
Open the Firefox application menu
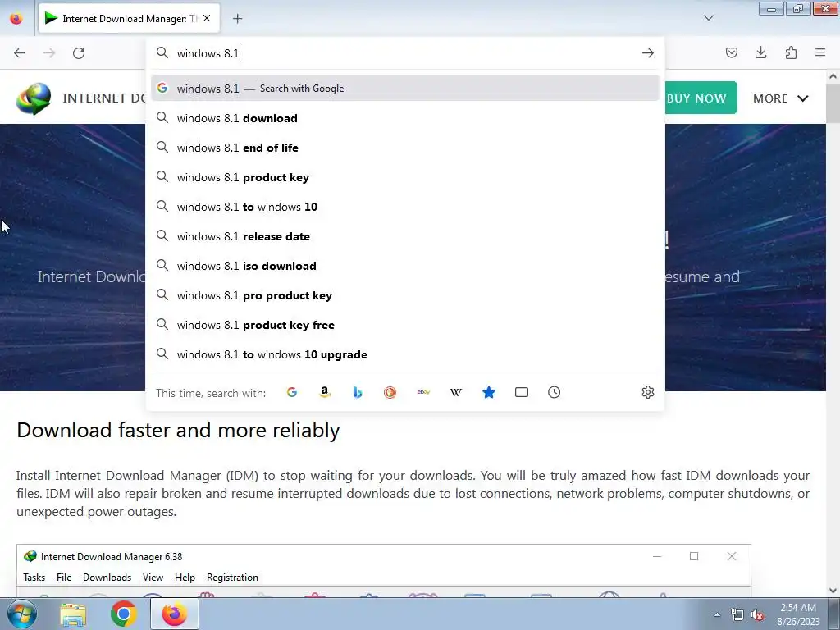[820, 52]
